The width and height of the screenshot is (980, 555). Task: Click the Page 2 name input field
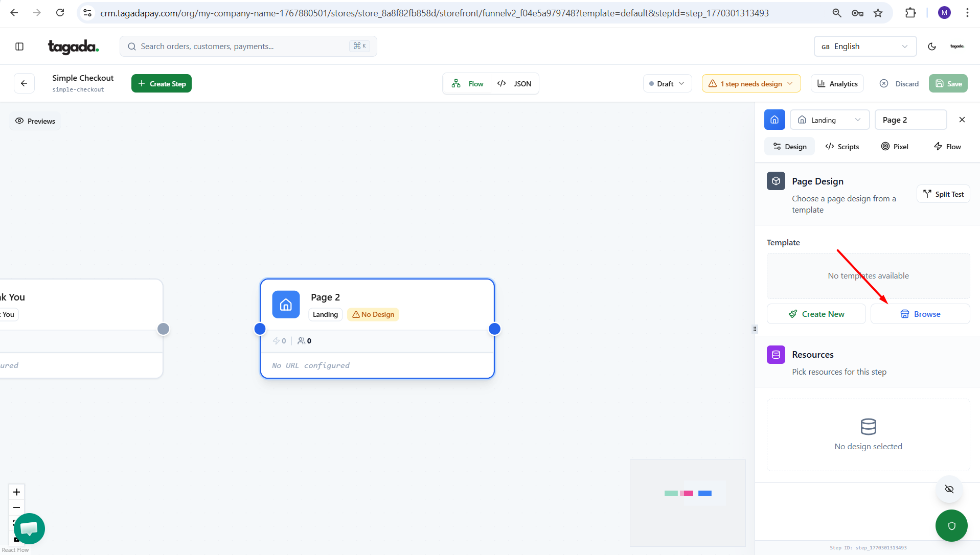coord(910,120)
